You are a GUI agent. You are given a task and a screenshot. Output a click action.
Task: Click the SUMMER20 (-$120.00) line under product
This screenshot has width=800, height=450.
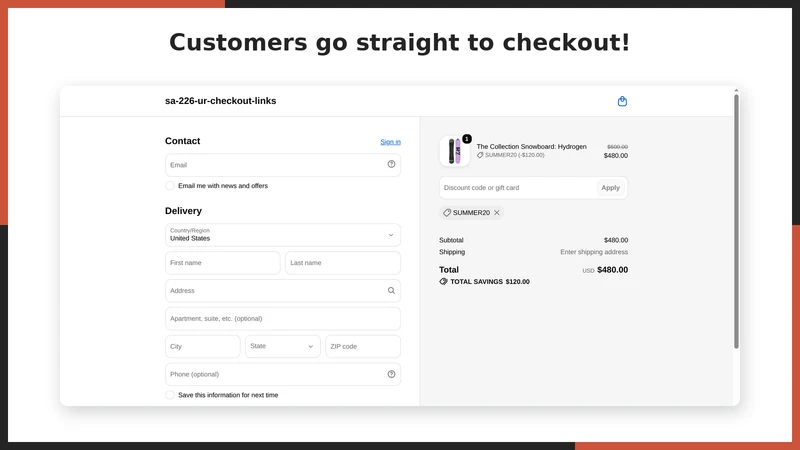click(511, 155)
